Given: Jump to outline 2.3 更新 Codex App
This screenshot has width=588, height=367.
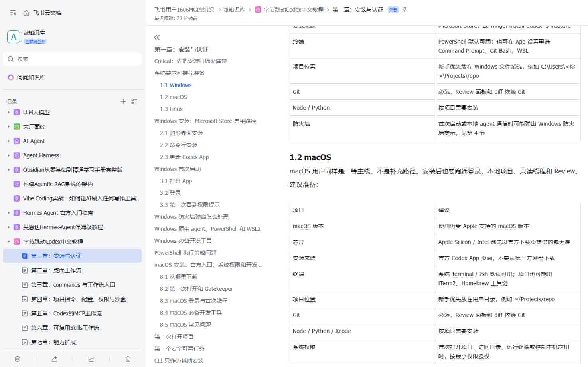Looking at the screenshot, I should coord(184,157).
